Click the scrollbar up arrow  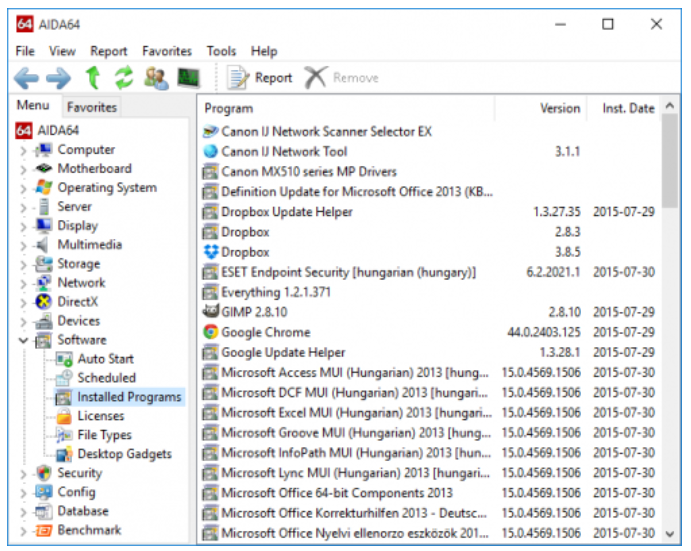670,105
